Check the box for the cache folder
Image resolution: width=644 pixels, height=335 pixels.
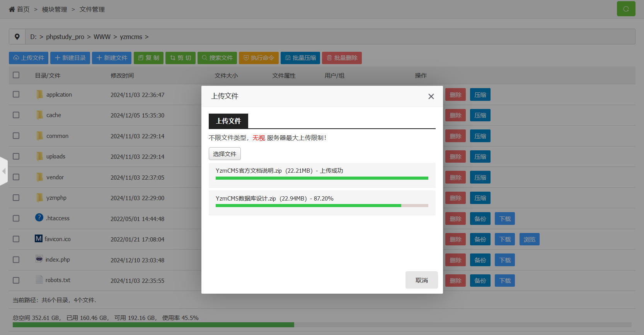click(x=16, y=115)
